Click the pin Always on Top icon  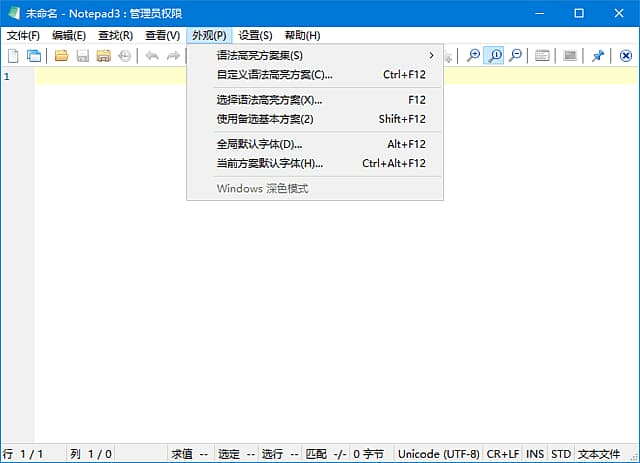598,56
